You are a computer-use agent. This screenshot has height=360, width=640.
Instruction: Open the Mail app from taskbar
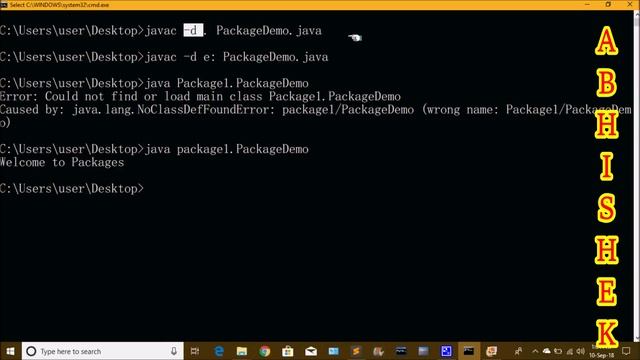(311, 351)
